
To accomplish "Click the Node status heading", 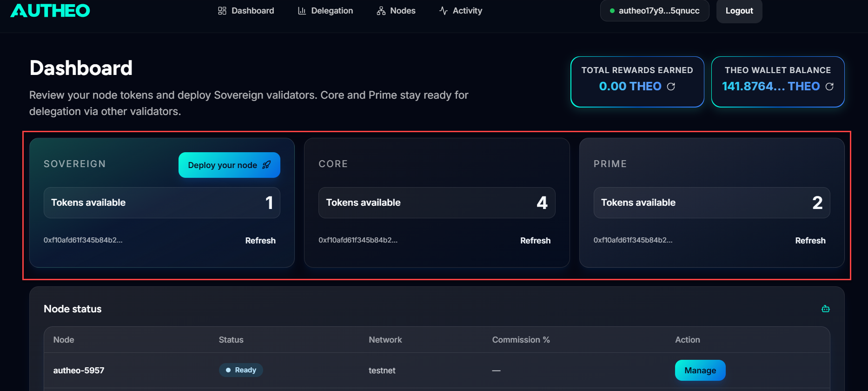I will coord(73,309).
